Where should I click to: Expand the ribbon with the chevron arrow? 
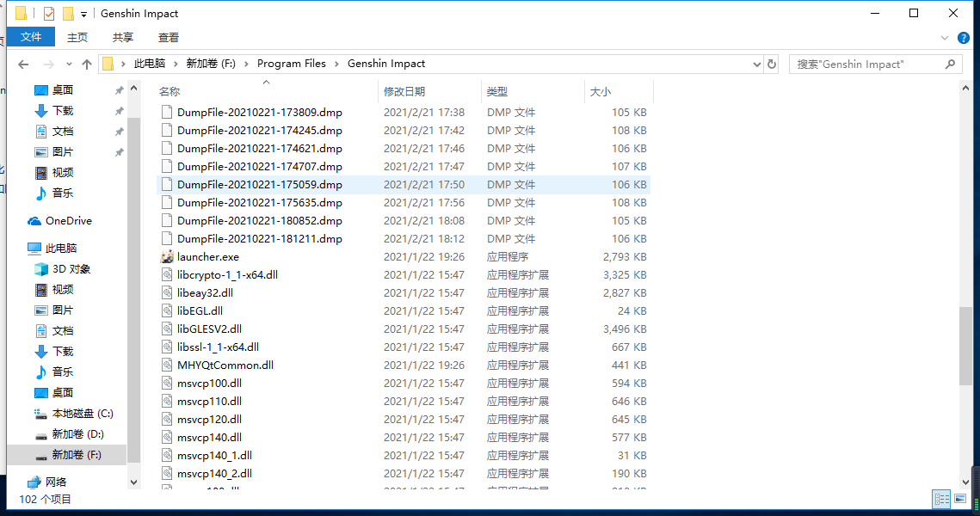click(945, 38)
